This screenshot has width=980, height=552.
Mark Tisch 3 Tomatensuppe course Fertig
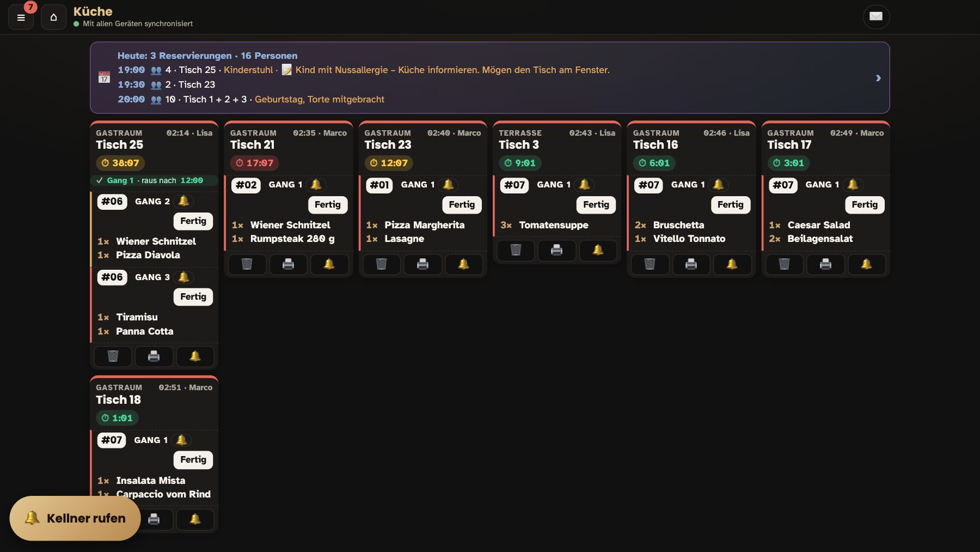click(x=596, y=205)
